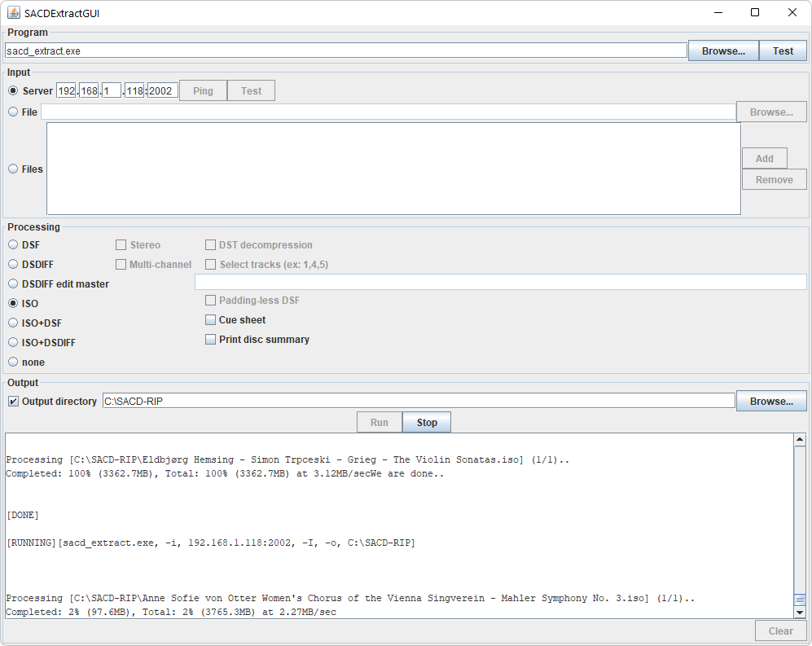Click the C:\SACD-RIP output directory field
The image size is (812, 646).
[419, 401]
